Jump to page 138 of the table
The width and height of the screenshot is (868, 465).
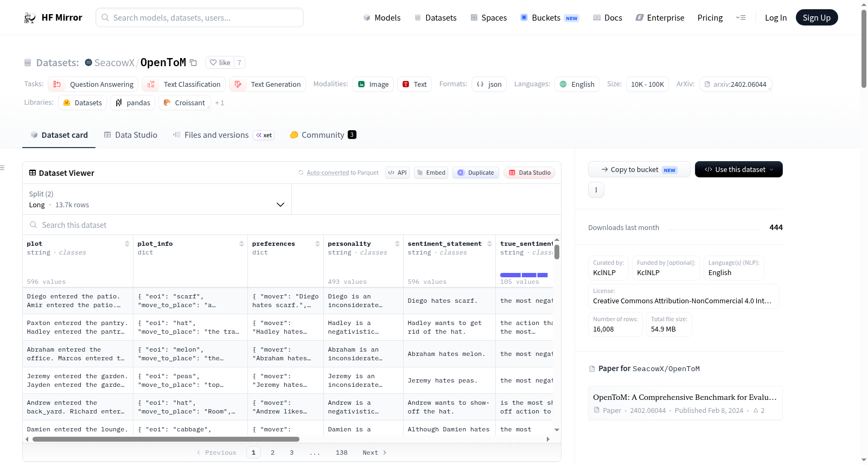(x=341, y=453)
